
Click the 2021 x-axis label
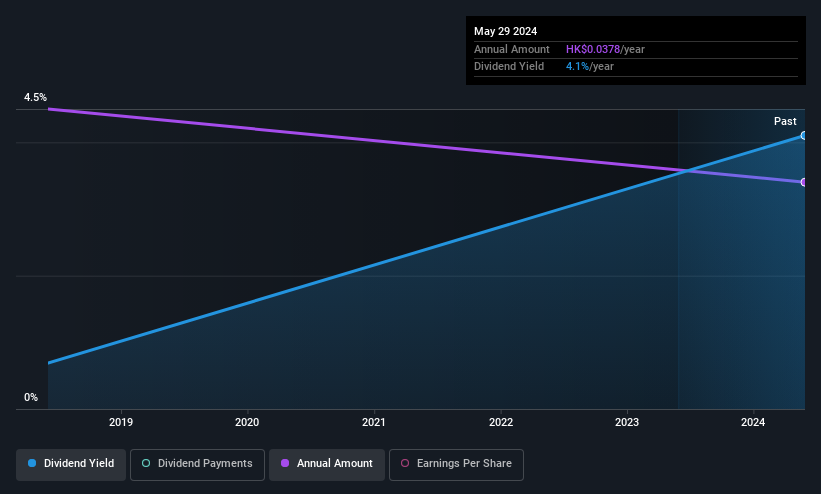coord(374,422)
